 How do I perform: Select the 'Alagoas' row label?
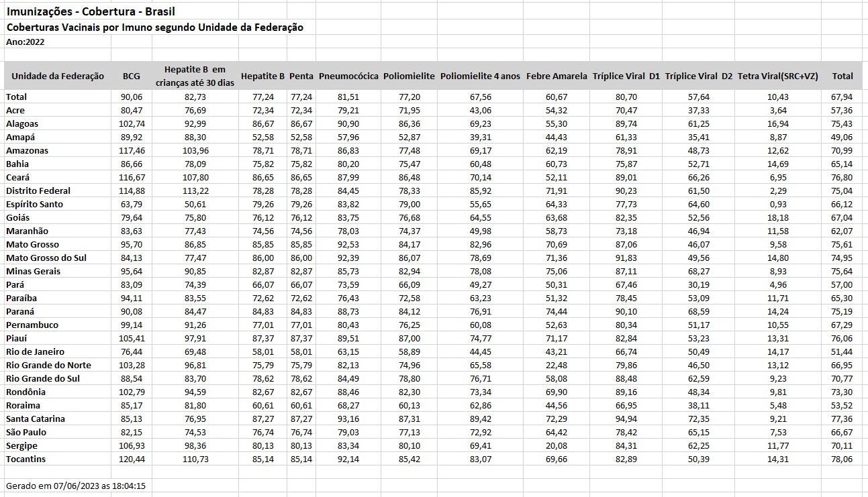(22, 123)
